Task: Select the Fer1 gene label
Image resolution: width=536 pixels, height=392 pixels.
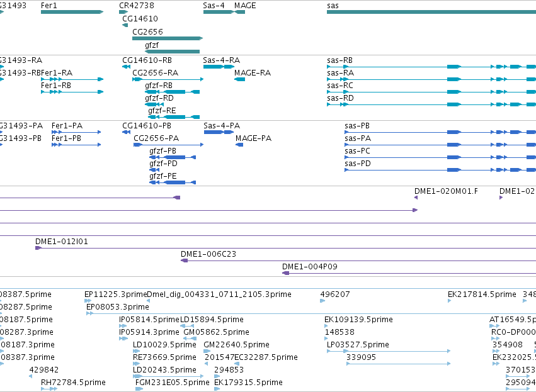Action: click(x=49, y=6)
